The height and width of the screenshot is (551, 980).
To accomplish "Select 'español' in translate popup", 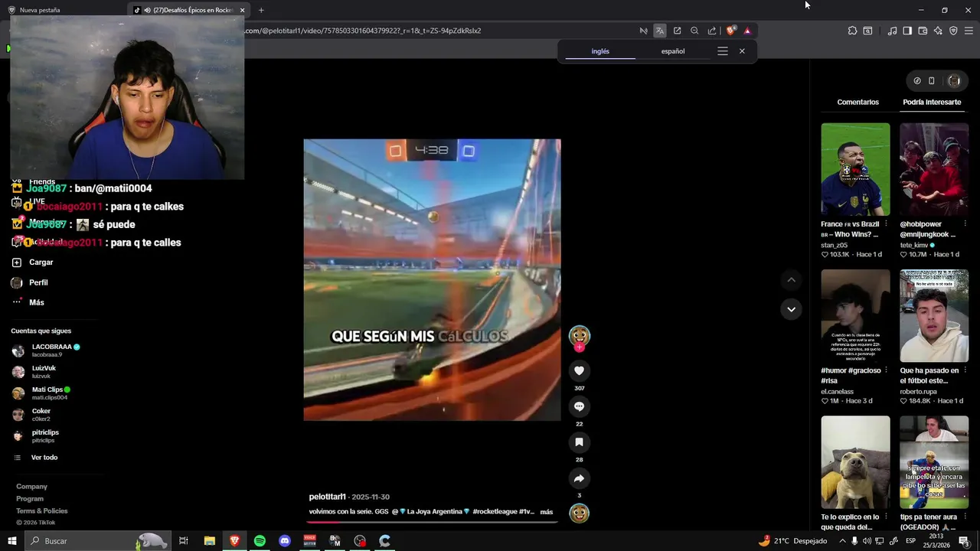I will coord(673,51).
